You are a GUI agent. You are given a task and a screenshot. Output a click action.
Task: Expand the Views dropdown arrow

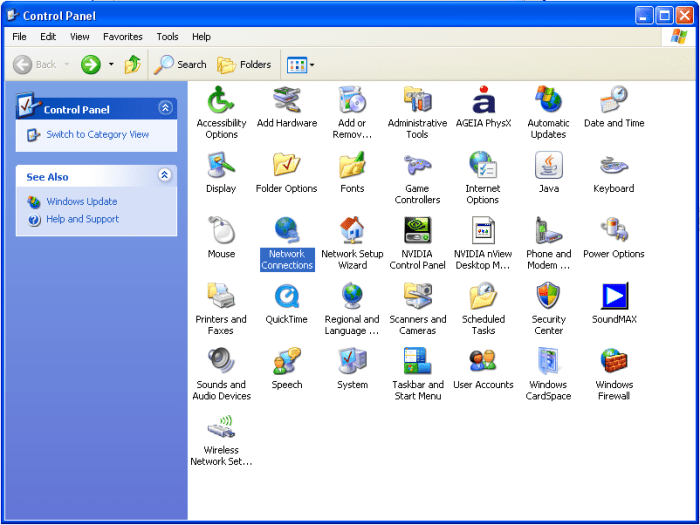[x=312, y=65]
